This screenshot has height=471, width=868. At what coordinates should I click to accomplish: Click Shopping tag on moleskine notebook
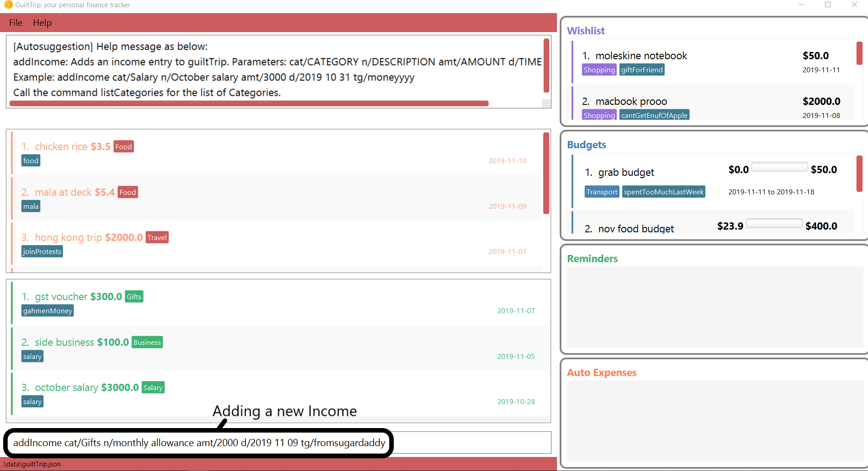[x=599, y=70]
